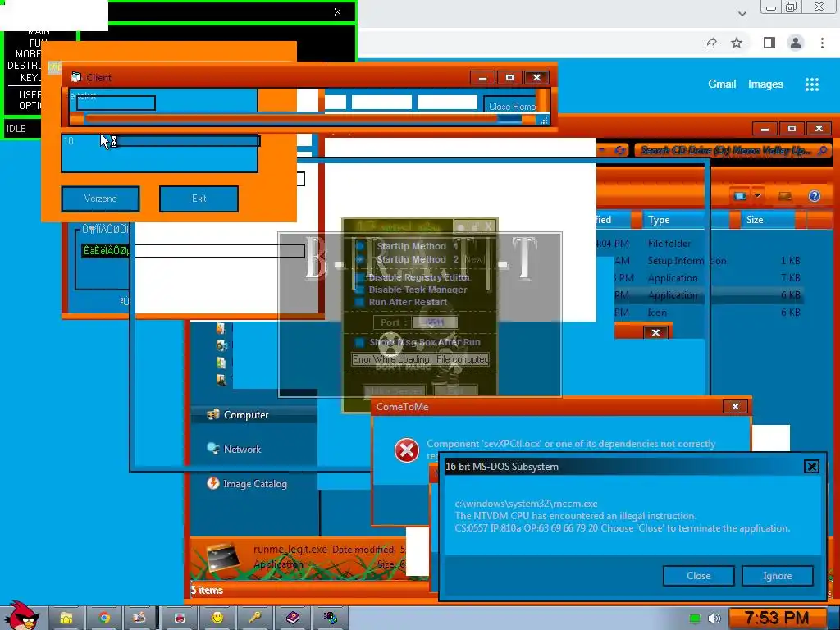The width and height of the screenshot is (840, 630).
Task: Click the text field containing 10
Action: coord(160,153)
